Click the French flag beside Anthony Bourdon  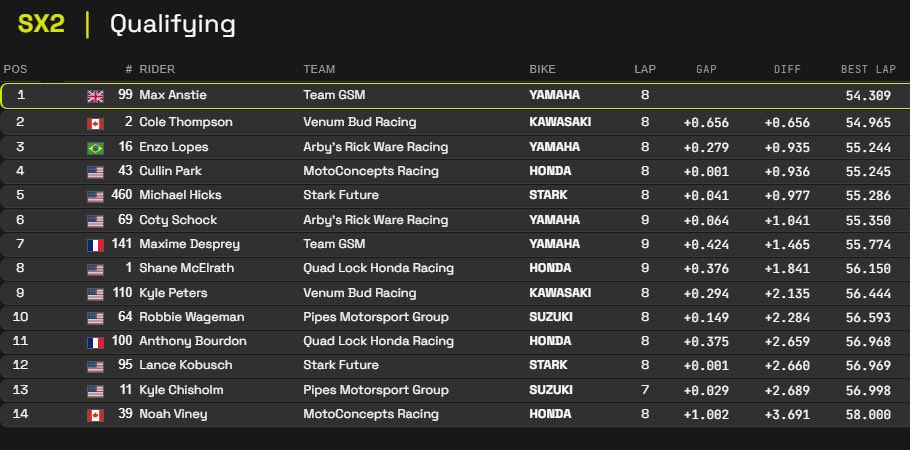pyautogui.click(x=95, y=342)
